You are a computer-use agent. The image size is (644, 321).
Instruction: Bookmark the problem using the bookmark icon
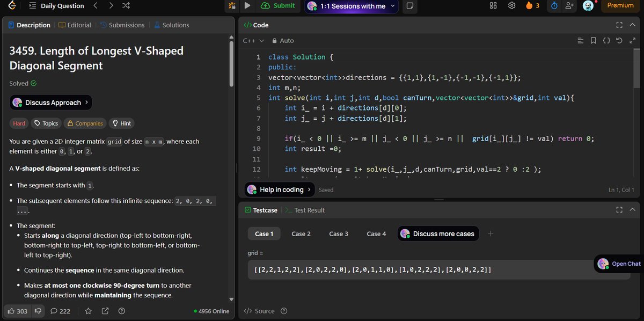594,40
